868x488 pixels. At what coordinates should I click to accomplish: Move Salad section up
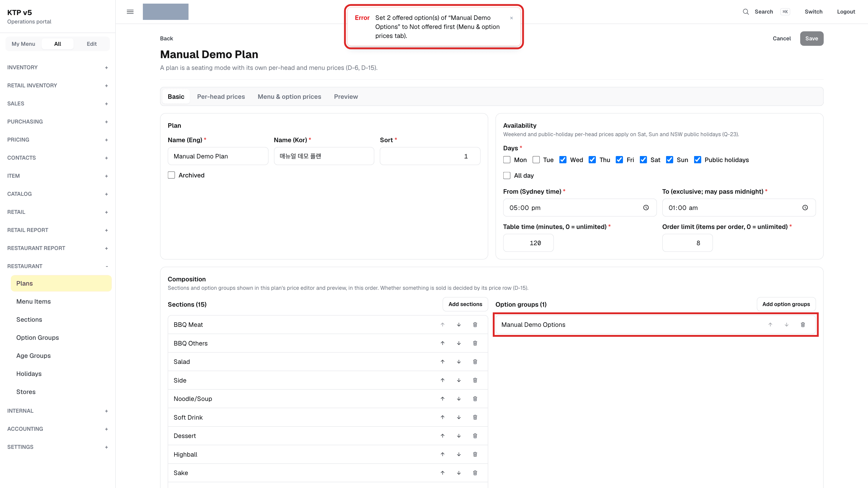[442, 362]
